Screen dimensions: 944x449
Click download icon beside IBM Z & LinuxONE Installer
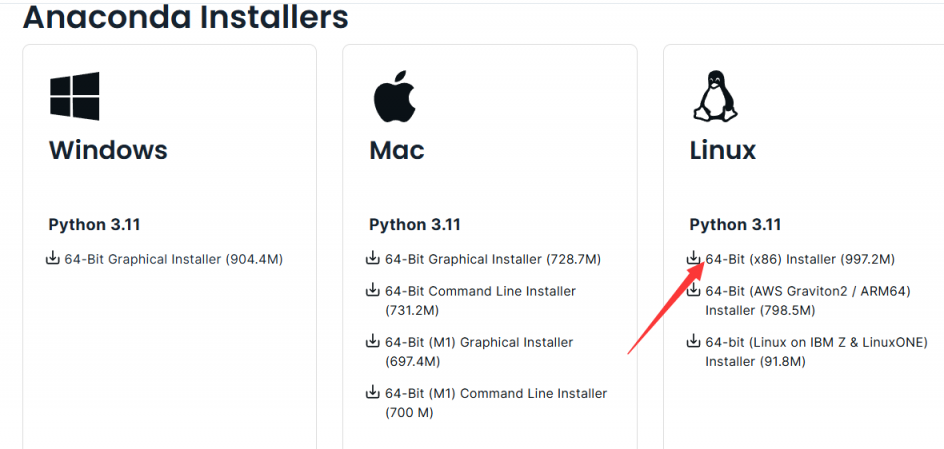694,342
